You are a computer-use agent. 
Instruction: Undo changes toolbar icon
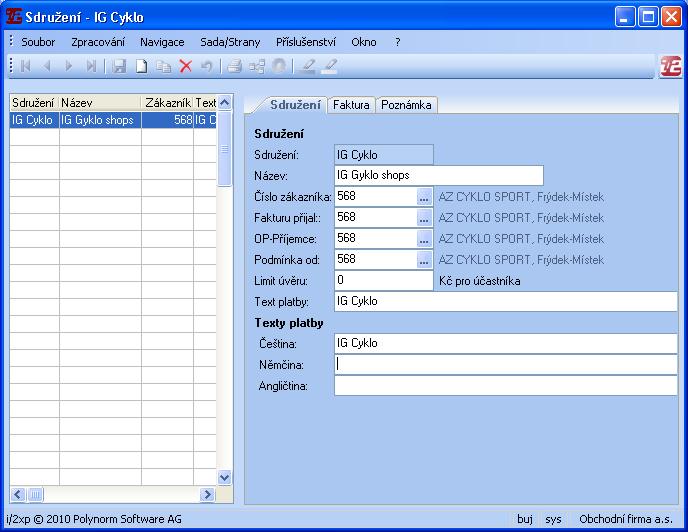click(207, 66)
